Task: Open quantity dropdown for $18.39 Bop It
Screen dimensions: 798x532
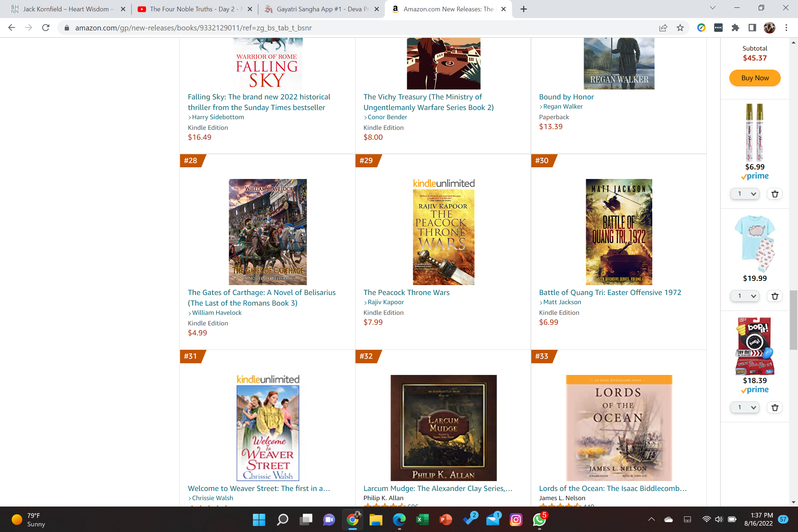Action: click(x=745, y=407)
